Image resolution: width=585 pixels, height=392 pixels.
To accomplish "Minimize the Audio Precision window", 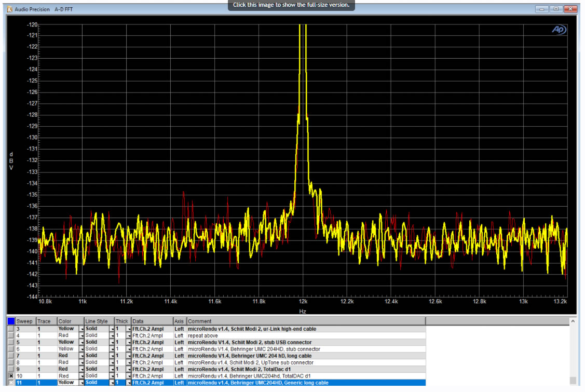I will coord(542,9).
